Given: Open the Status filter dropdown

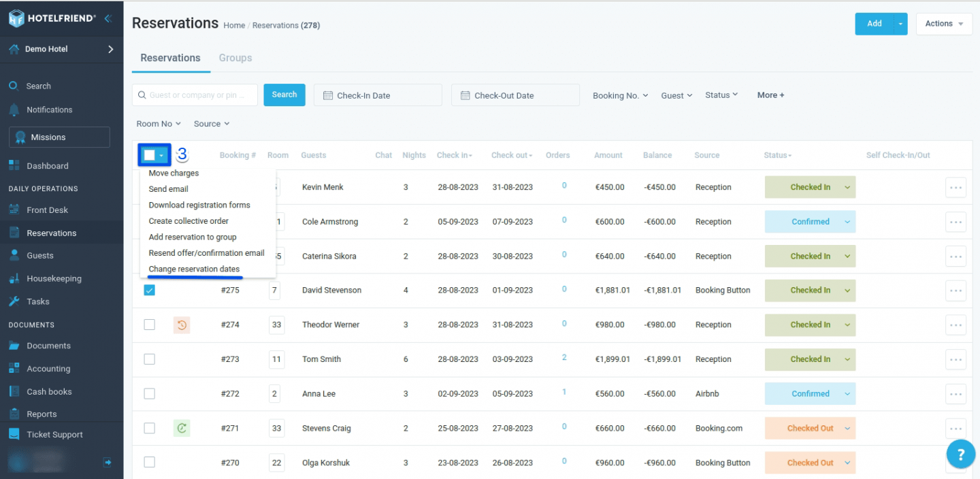Looking at the screenshot, I should pyautogui.click(x=721, y=95).
